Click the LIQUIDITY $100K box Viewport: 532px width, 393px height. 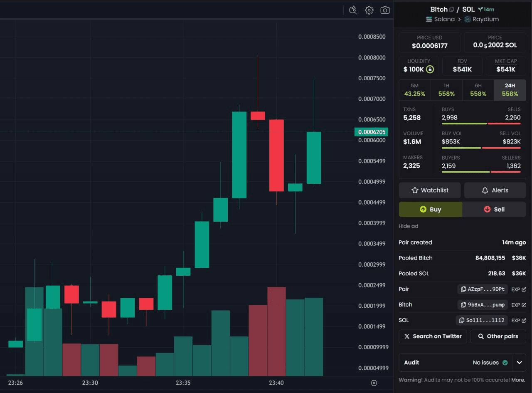click(x=419, y=66)
